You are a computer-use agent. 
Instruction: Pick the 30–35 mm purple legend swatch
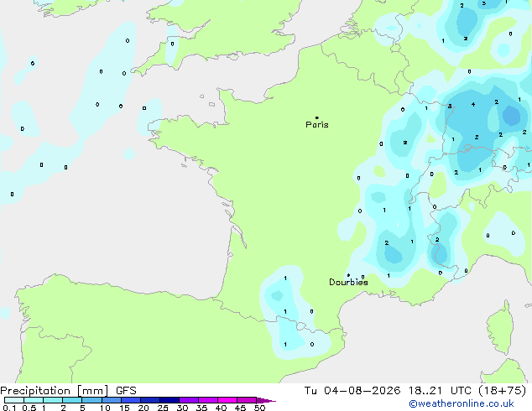click(189, 400)
